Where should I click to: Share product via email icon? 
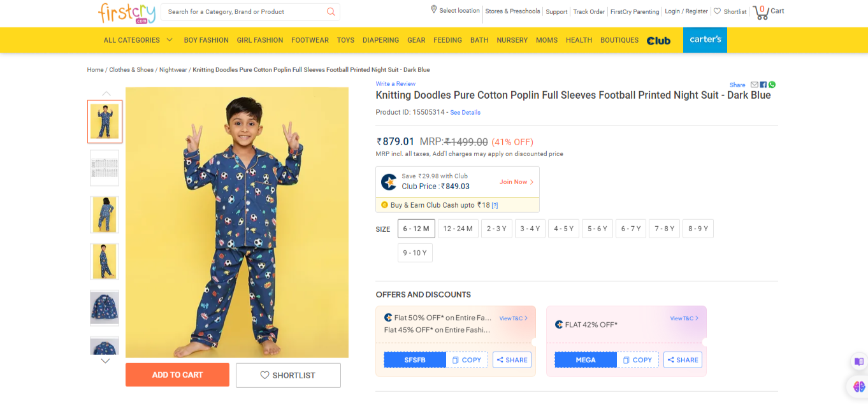[x=755, y=85]
